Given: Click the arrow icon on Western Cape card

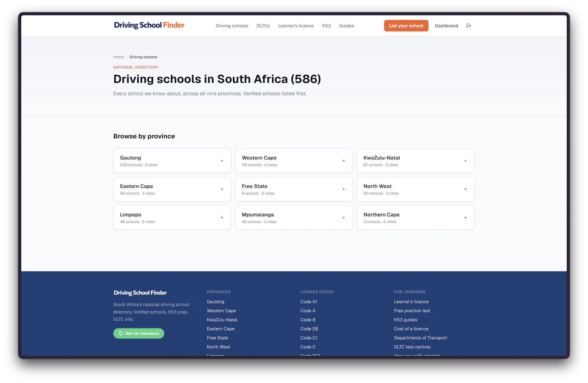Looking at the screenshot, I should tap(344, 161).
